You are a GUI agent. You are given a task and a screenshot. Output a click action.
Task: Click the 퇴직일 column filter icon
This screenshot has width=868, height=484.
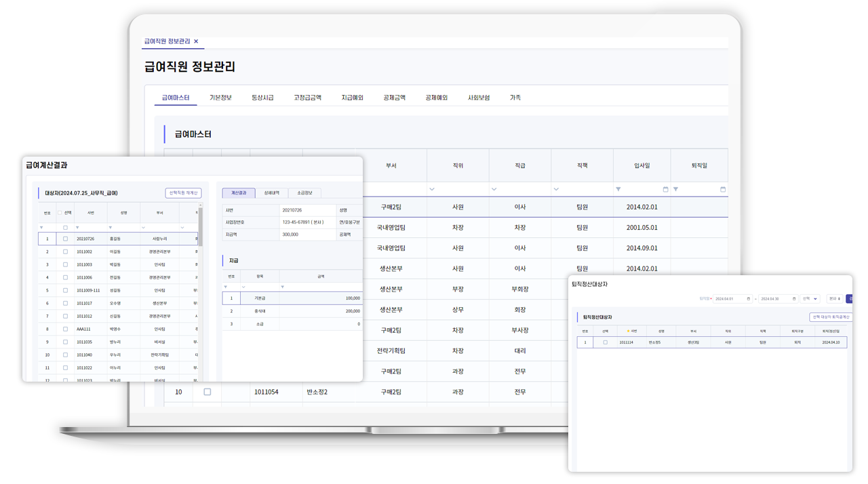(676, 189)
